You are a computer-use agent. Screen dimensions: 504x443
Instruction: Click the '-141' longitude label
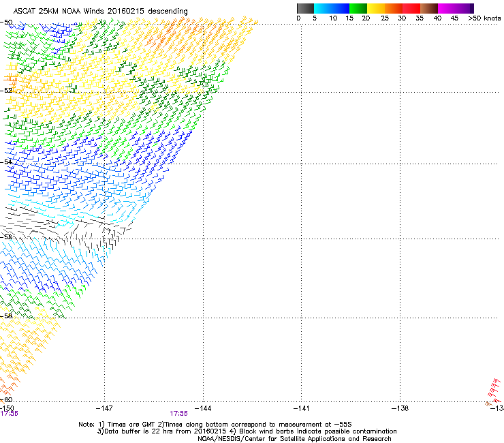[x=301, y=408]
